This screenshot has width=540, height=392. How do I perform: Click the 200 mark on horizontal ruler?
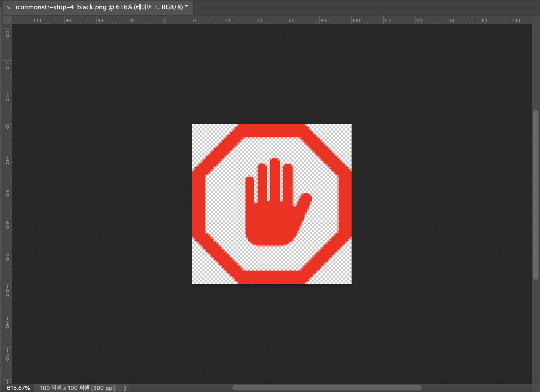point(515,20)
